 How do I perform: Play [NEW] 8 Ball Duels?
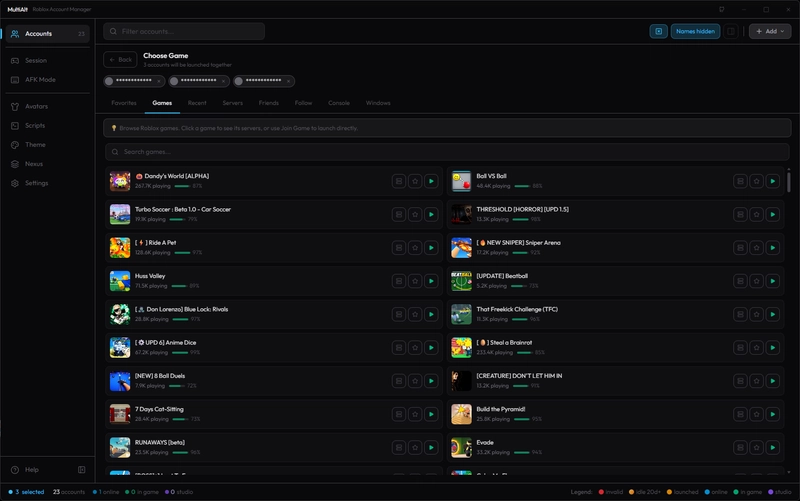(x=431, y=381)
